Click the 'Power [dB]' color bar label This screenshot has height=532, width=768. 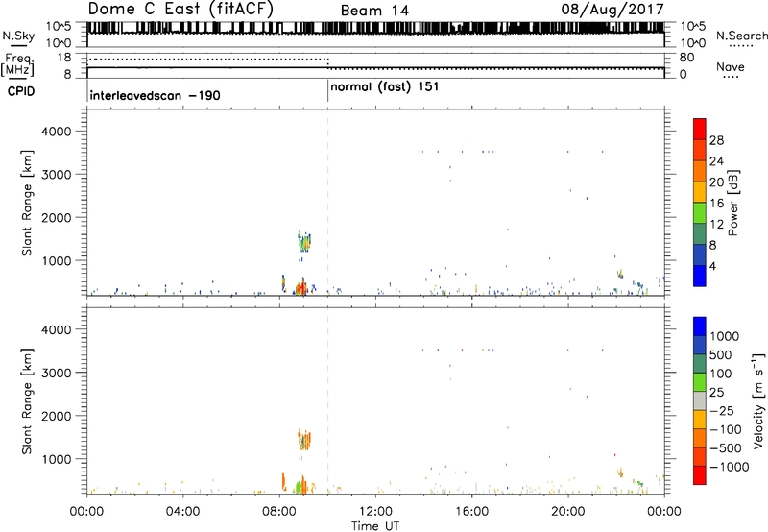pyautogui.click(x=732, y=203)
